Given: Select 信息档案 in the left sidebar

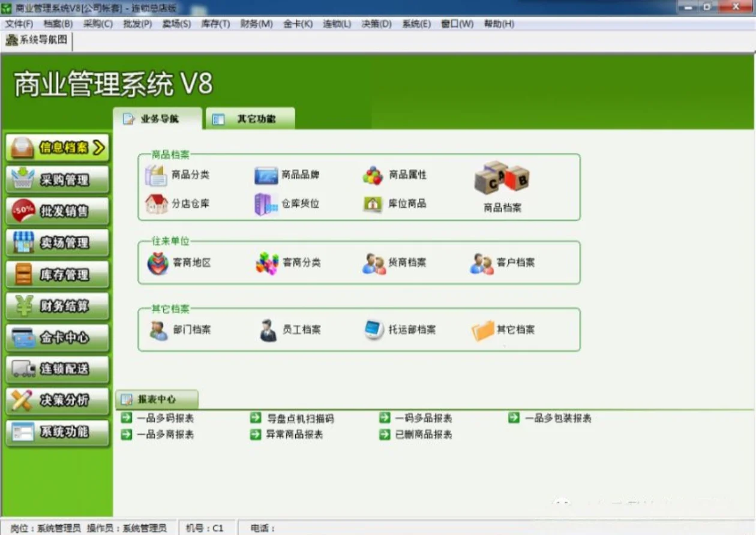Looking at the screenshot, I should [58, 148].
